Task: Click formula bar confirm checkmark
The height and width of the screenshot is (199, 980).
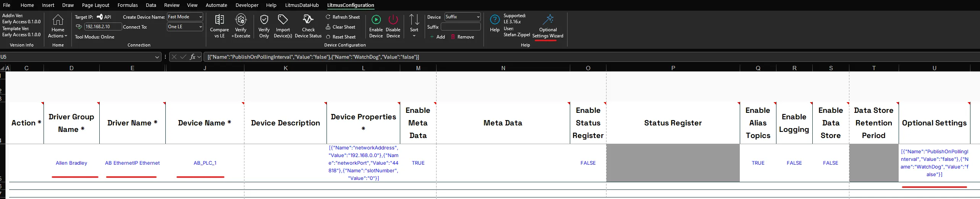Action: (x=183, y=57)
